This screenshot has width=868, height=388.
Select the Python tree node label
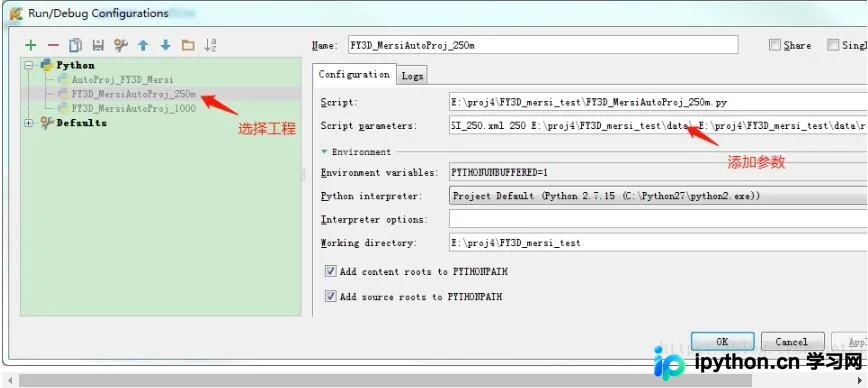[x=75, y=65]
